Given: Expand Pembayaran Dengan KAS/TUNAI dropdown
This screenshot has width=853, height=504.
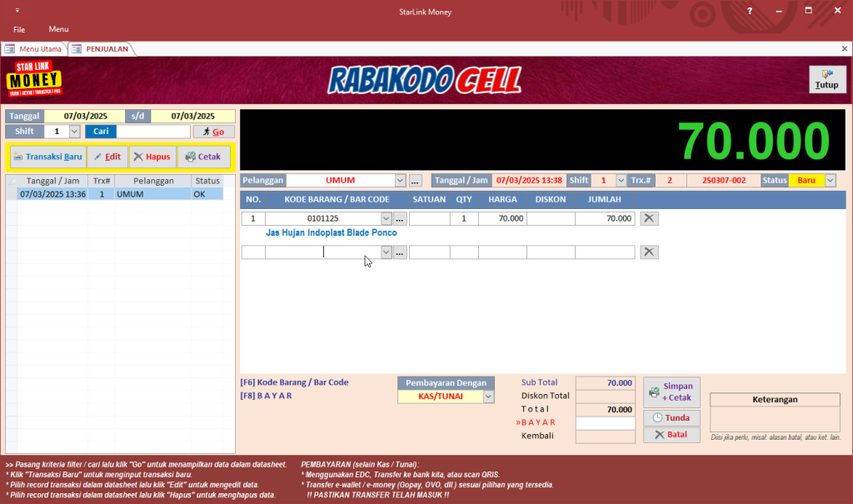Looking at the screenshot, I should pyautogui.click(x=488, y=397).
